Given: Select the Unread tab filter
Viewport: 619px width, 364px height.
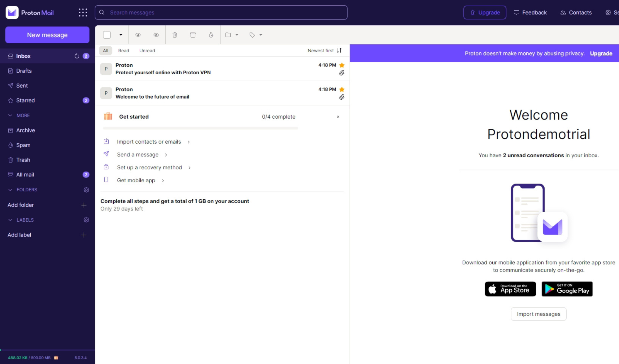Looking at the screenshot, I should pos(147,51).
